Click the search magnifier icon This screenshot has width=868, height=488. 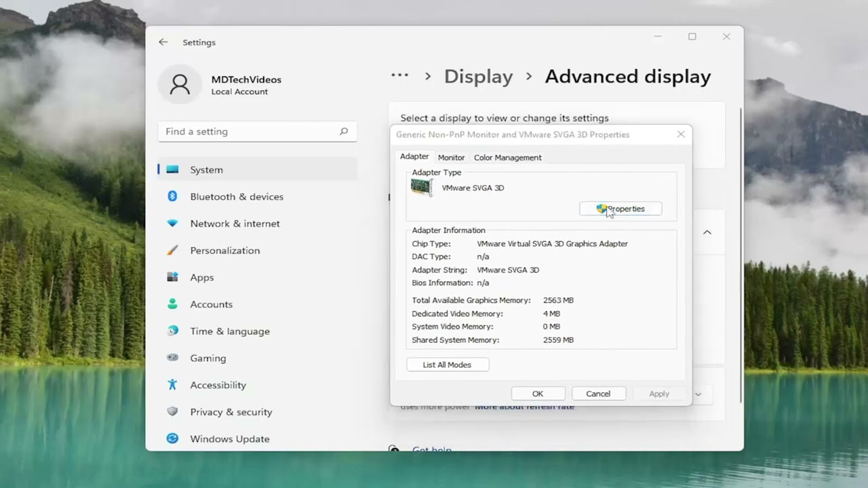pyautogui.click(x=344, y=131)
